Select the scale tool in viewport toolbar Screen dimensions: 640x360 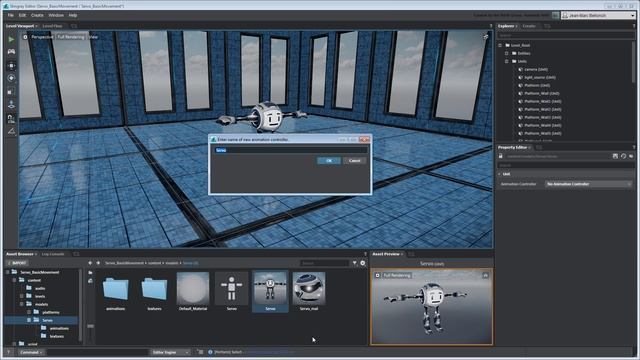point(11,91)
